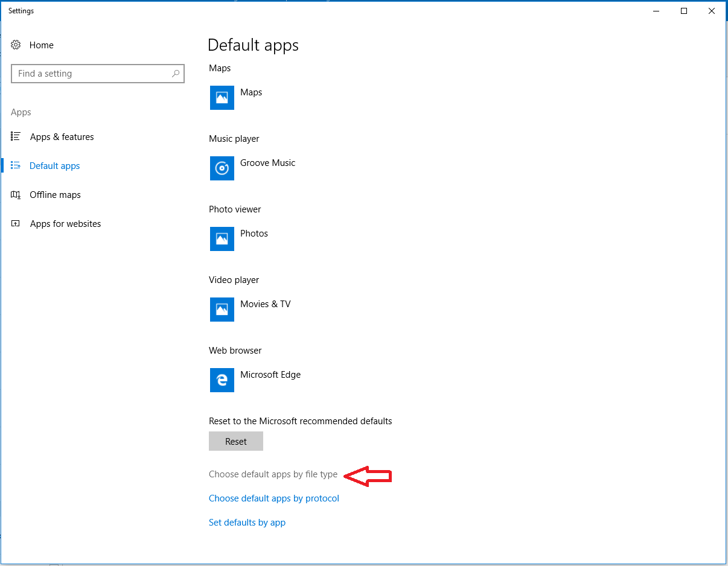Click the Movies & TV app icon
This screenshot has height=566, width=728.
pyautogui.click(x=222, y=310)
